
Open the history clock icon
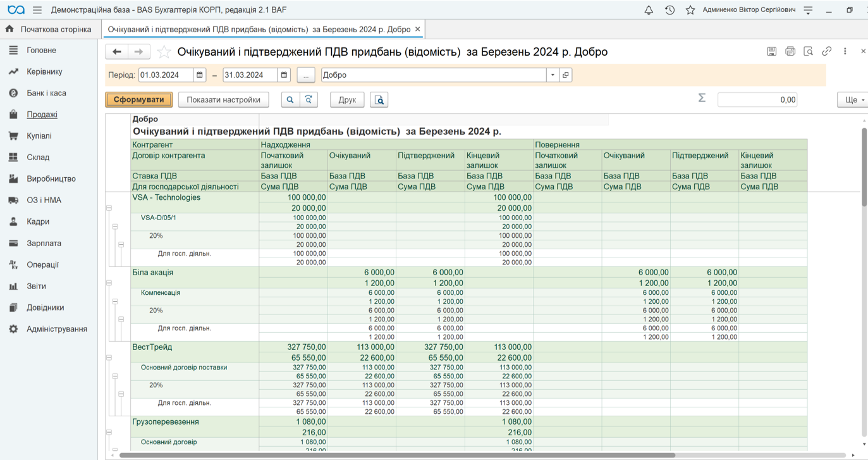(x=669, y=10)
